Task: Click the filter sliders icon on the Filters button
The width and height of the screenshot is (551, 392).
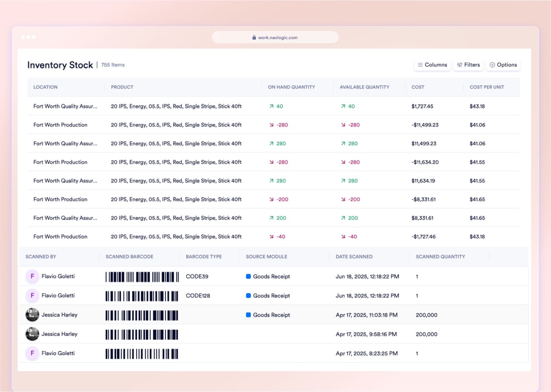Action: click(x=459, y=65)
